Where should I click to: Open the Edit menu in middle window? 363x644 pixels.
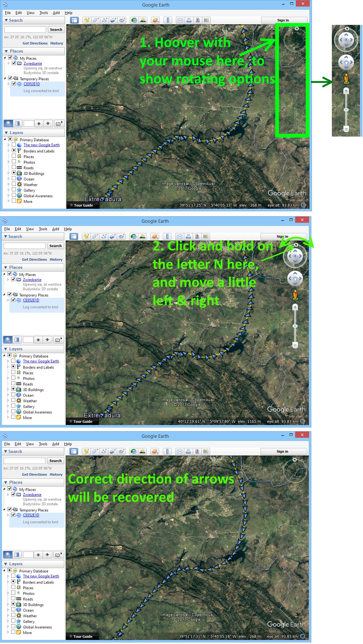[x=18, y=229]
